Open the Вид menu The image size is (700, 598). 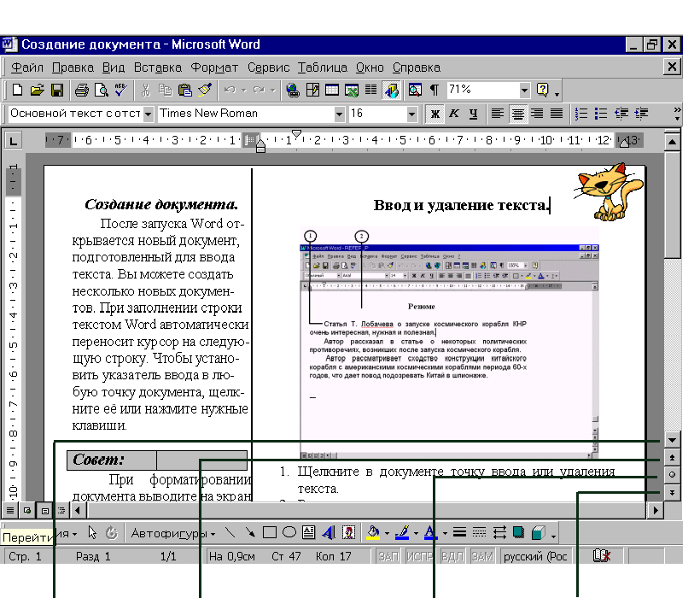pyautogui.click(x=114, y=67)
